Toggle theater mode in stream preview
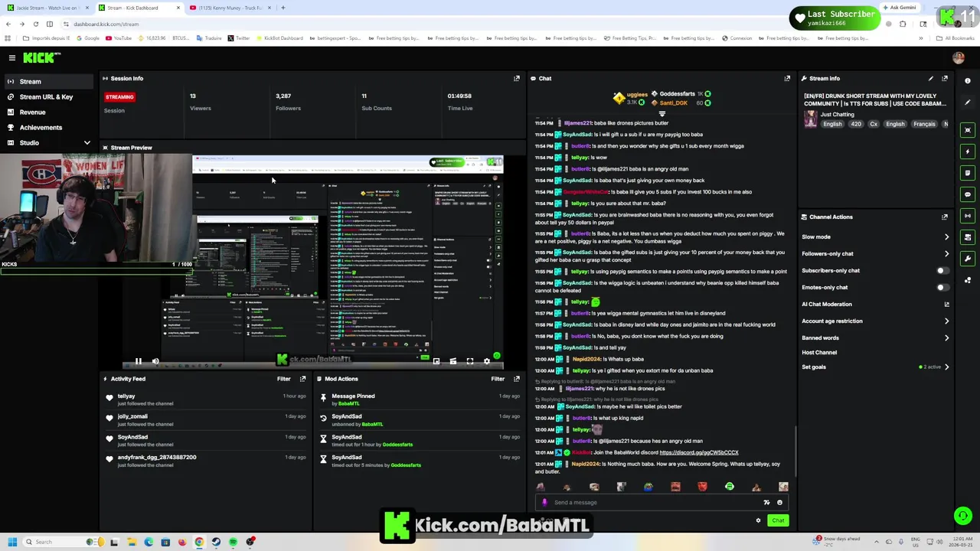Image resolution: width=980 pixels, height=551 pixels. (453, 361)
